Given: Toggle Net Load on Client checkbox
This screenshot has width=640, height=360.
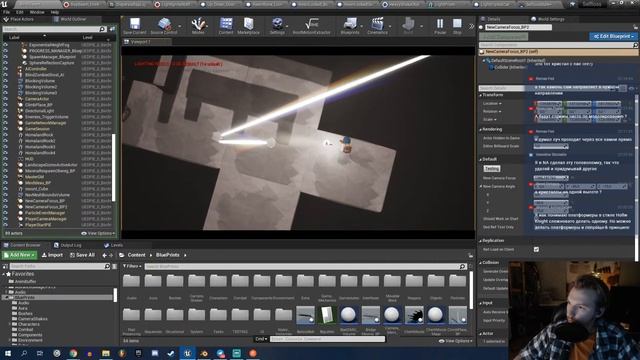Looking at the screenshot, I should point(536,249).
